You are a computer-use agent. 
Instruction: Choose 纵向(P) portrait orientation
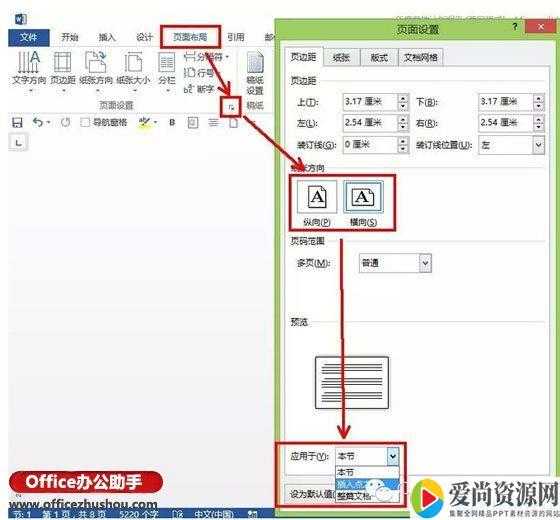point(317,203)
